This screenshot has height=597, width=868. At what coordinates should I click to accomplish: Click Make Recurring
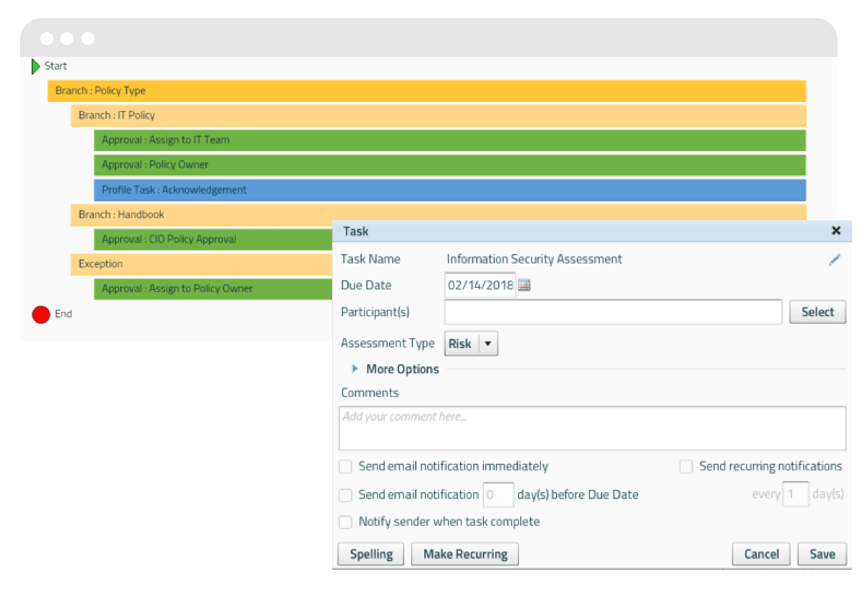(x=464, y=554)
